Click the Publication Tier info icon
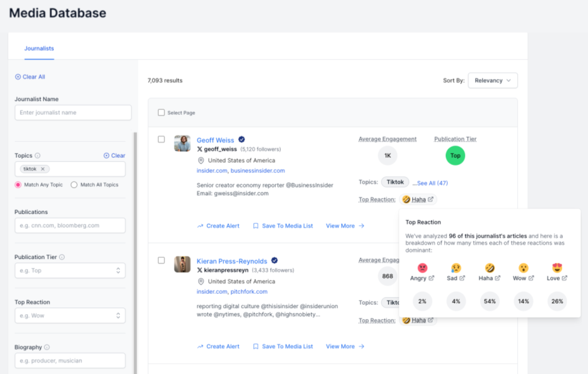Image resolution: width=588 pixels, height=374 pixels. pos(62,257)
